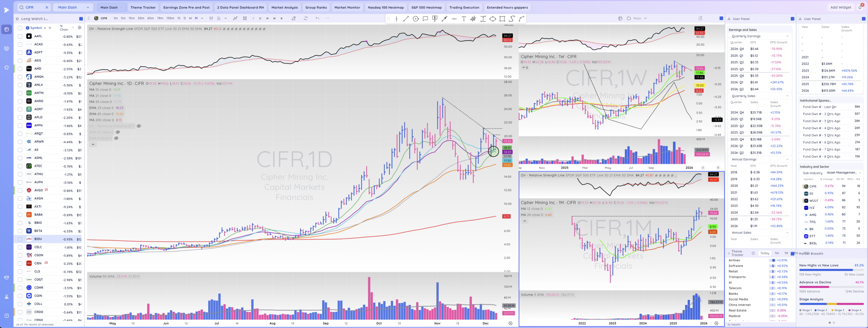Open the Market Analysis tab
The height and width of the screenshot is (328, 868).
pos(284,7)
